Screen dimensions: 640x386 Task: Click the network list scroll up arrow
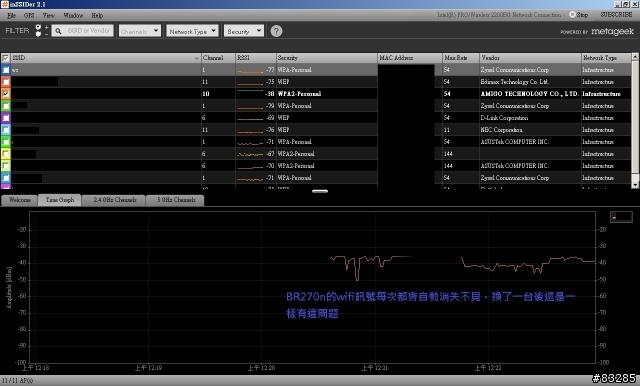coord(635,57)
